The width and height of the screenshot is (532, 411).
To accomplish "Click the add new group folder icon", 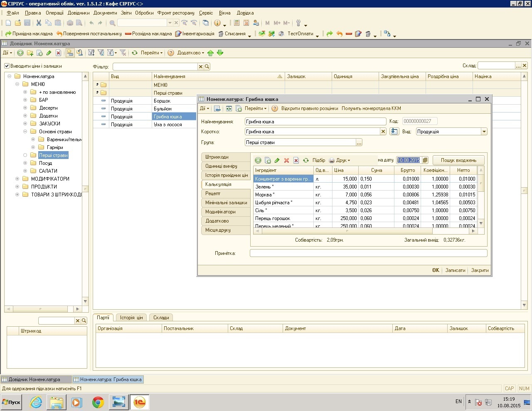I will click(x=30, y=53).
